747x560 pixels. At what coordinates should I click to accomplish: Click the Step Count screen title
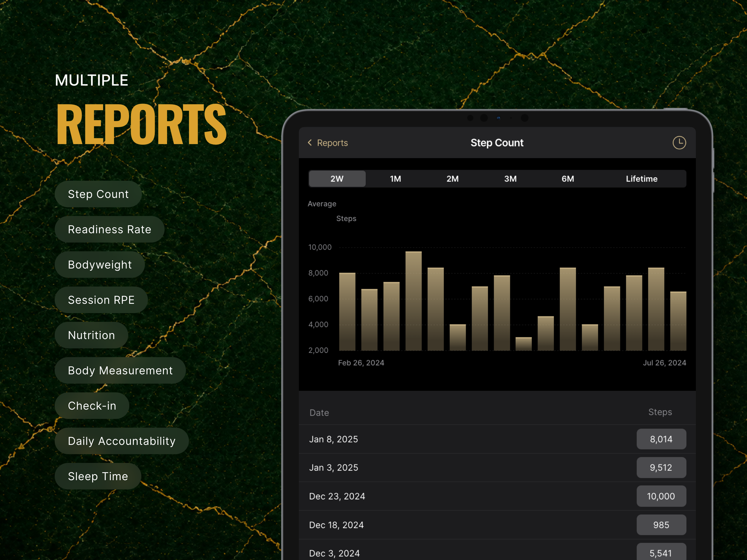click(x=497, y=143)
